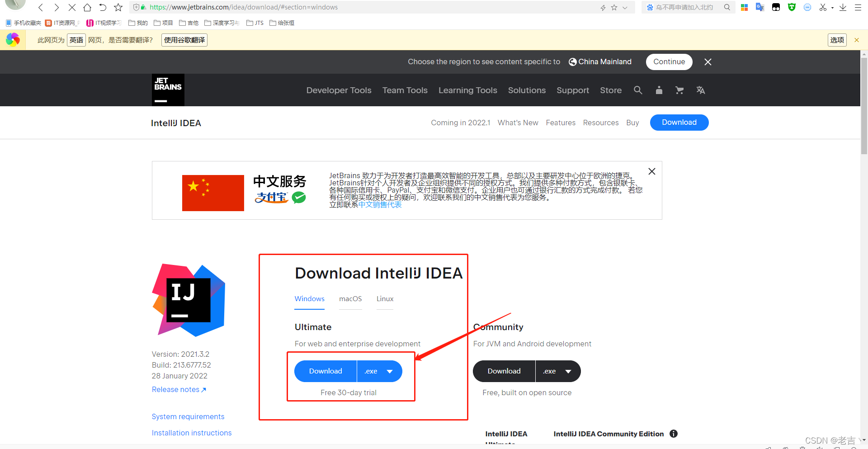The height and width of the screenshot is (449, 868).
Task: Open the browser hamburger menu
Action: [x=858, y=7]
